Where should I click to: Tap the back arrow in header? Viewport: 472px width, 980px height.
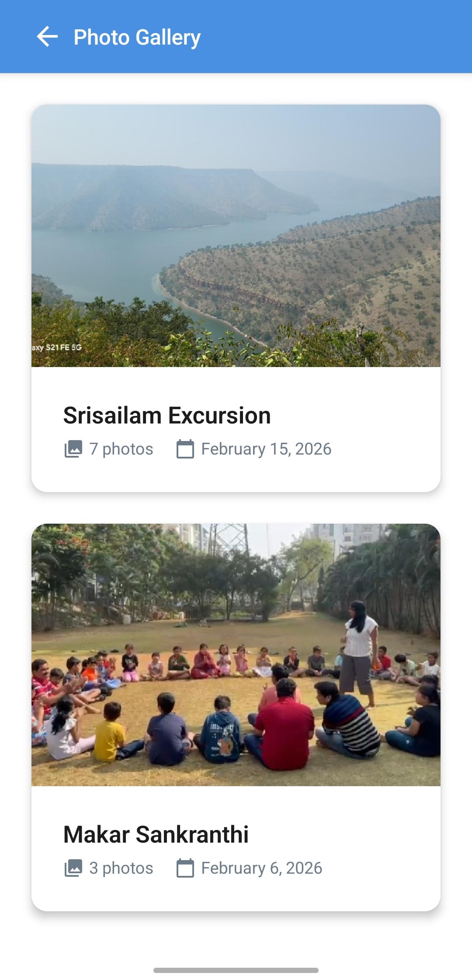pos(47,37)
